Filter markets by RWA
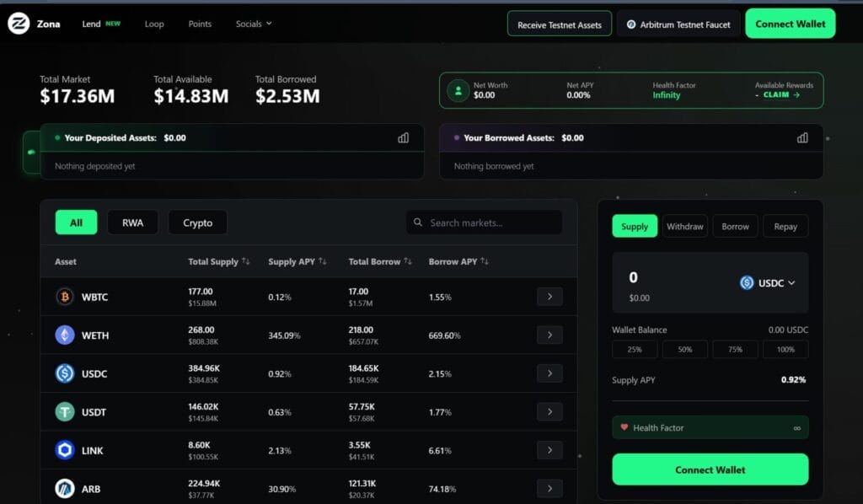 (132, 223)
